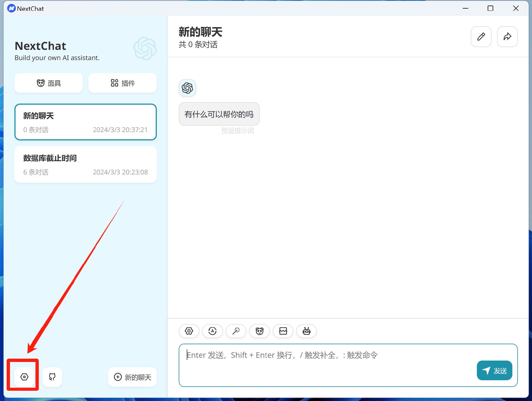Expand the share/export panel at top right
Image resolution: width=532 pixels, height=401 pixels.
507,37
